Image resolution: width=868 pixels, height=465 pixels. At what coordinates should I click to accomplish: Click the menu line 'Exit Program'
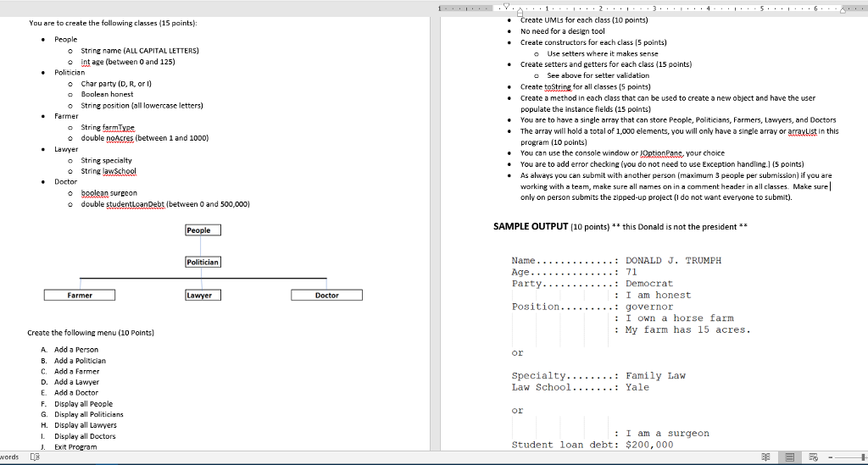click(75, 446)
